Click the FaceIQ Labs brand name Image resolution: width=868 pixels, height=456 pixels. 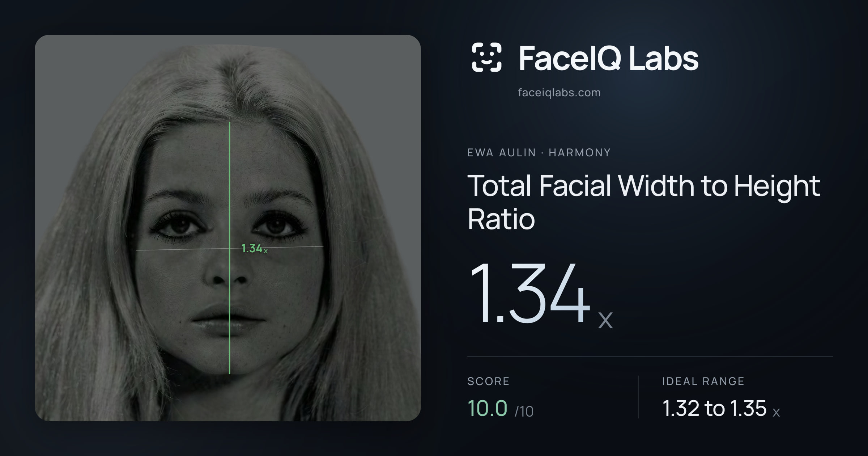609,58
